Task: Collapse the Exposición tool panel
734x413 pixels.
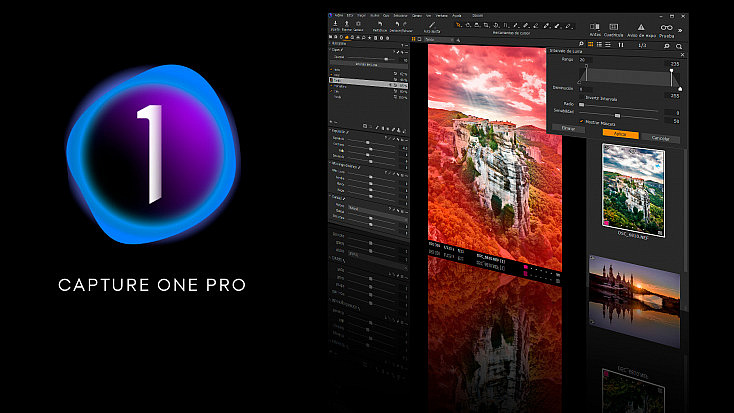Action: (330, 132)
